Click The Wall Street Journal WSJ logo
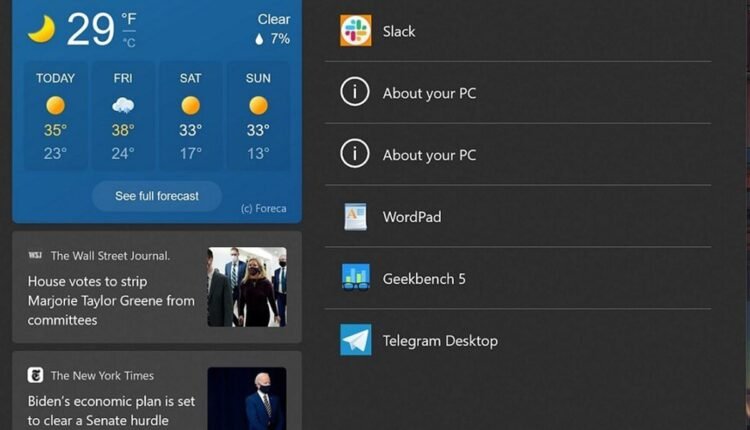Screen dimensions: 750x430 pyautogui.click(x=35, y=255)
